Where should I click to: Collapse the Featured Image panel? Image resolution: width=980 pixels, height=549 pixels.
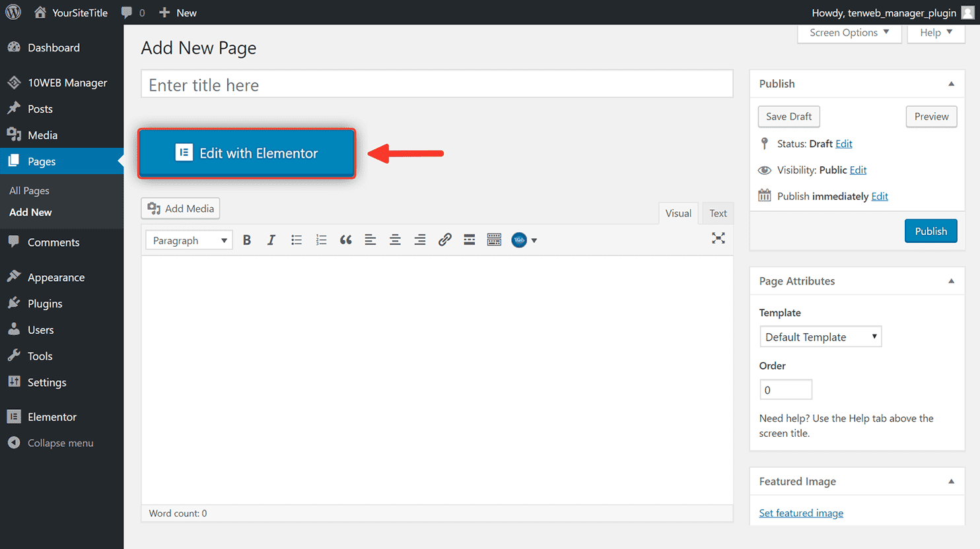pyautogui.click(x=951, y=482)
